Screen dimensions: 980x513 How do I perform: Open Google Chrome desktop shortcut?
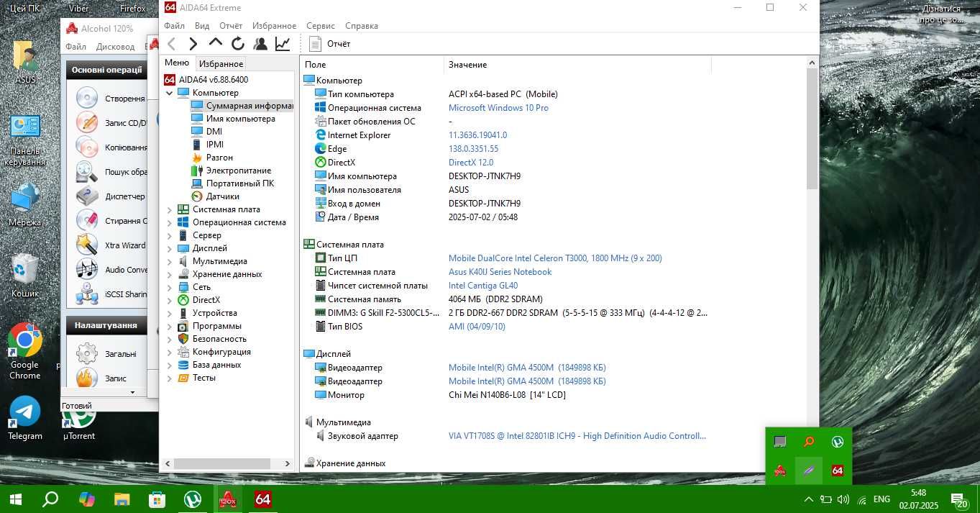click(x=25, y=351)
